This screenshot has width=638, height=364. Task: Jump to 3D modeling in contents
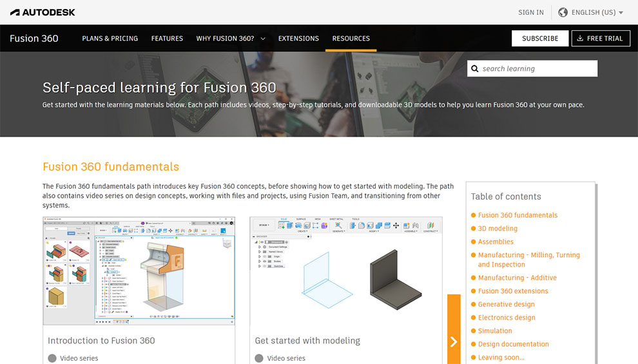tap(498, 229)
